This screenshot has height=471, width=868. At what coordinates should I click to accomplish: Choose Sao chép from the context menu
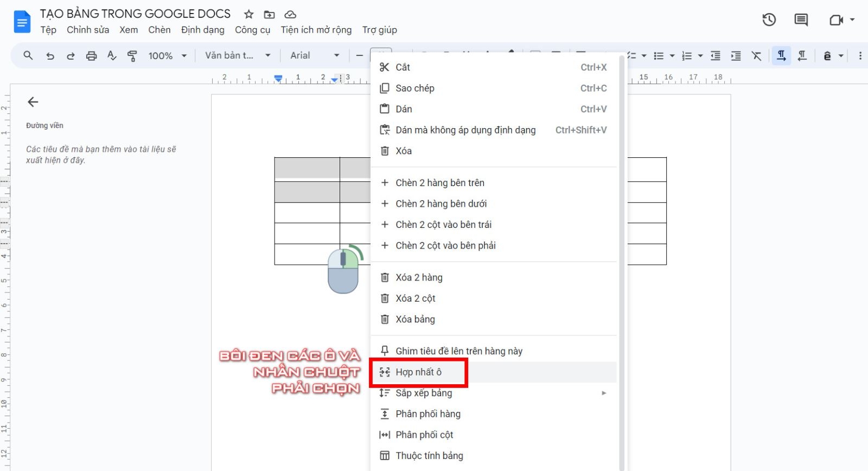pyautogui.click(x=494, y=88)
